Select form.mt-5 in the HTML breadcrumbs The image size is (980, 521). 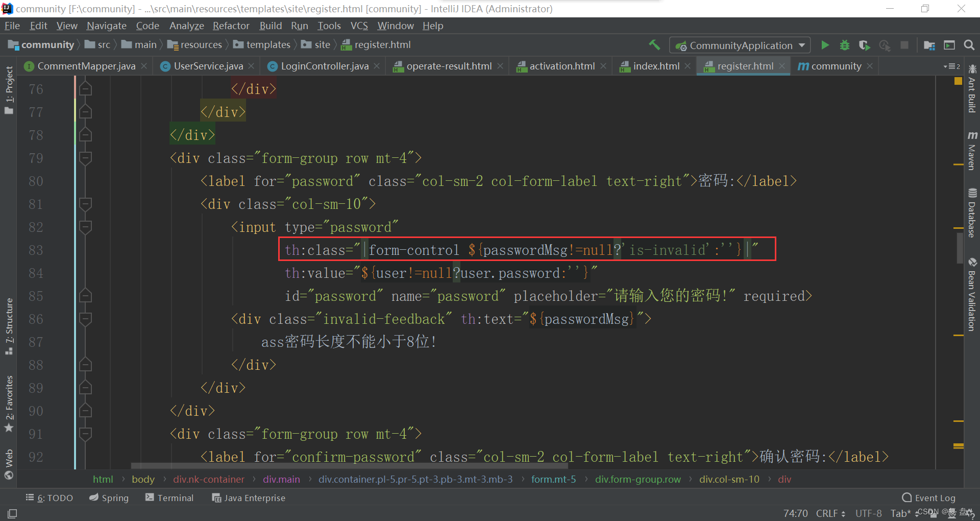pyautogui.click(x=553, y=479)
